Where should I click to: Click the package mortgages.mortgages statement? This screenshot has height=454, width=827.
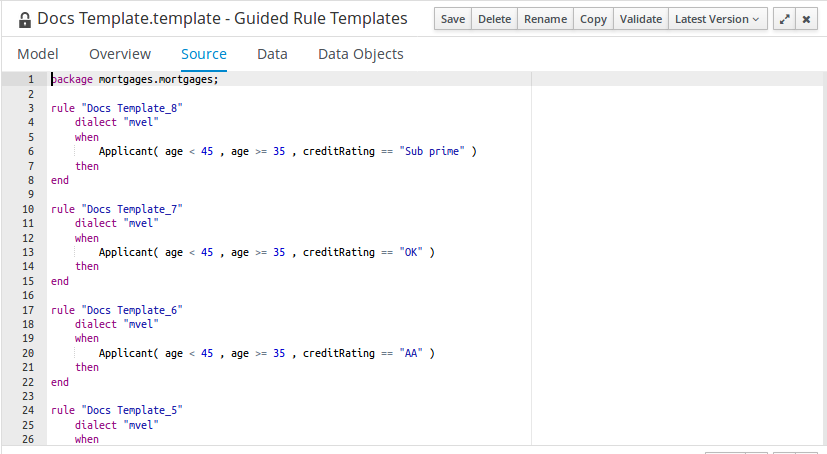135,80
